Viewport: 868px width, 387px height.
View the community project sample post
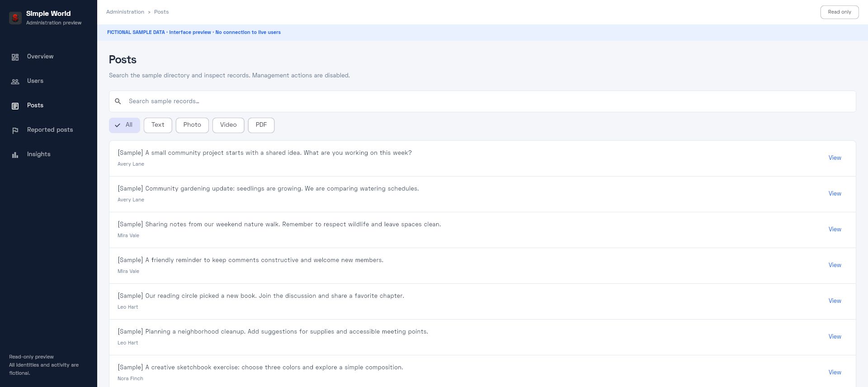coord(835,158)
